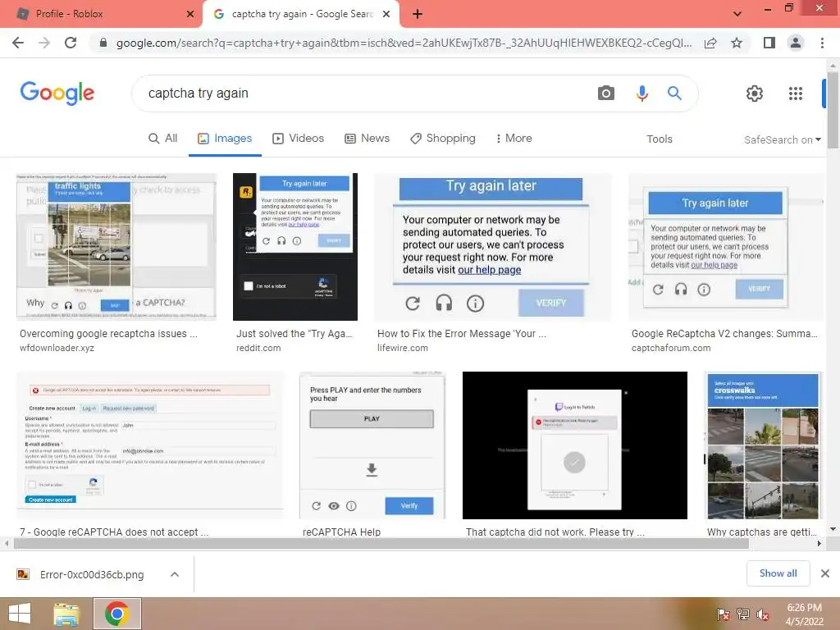Click the horizontal scrollbar right arrow

point(819,543)
